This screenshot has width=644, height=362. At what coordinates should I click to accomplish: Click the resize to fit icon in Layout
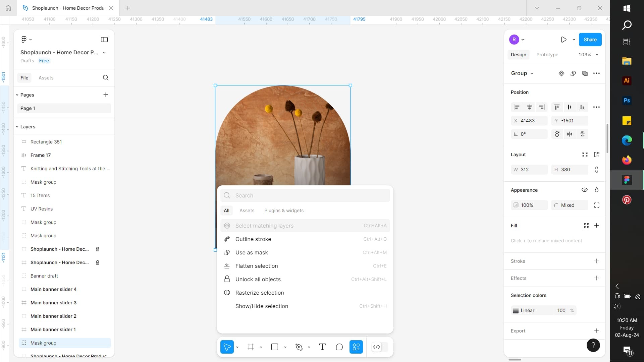click(x=585, y=155)
